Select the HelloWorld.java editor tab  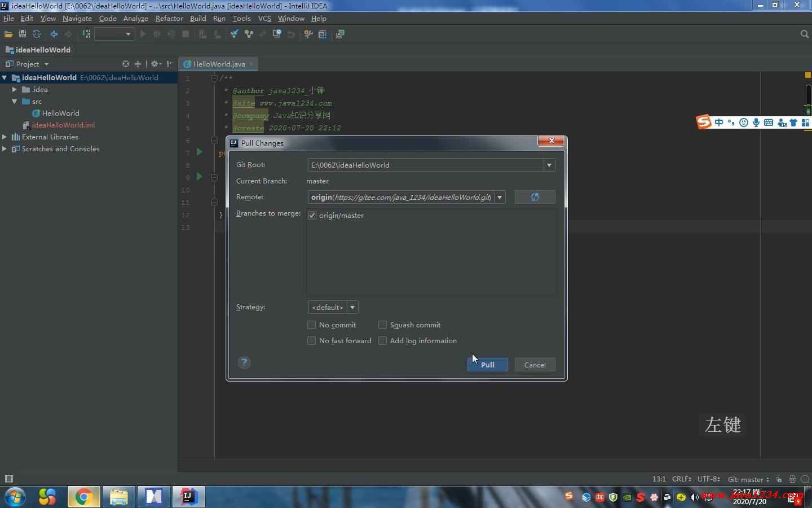219,64
